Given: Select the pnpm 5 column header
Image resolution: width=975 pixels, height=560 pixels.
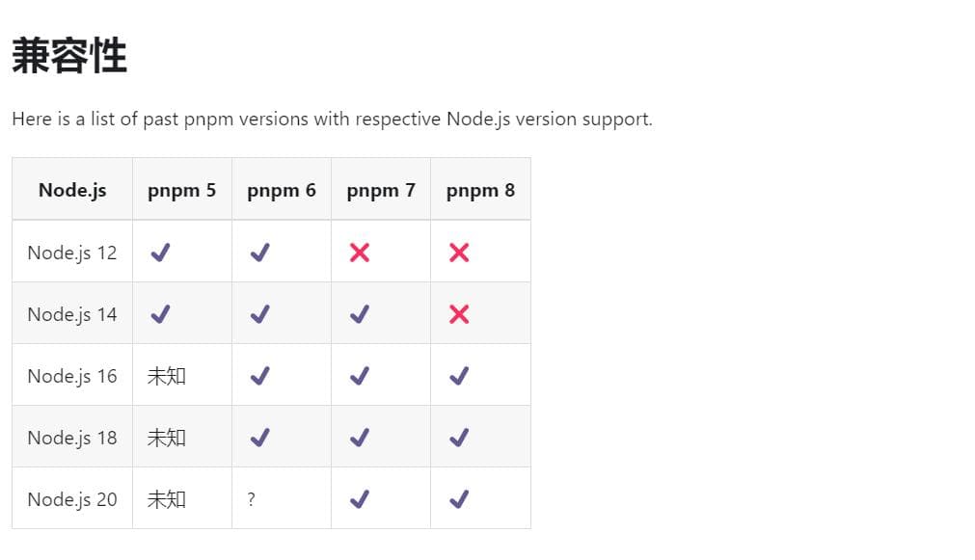Looking at the screenshot, I should (181, 190).
